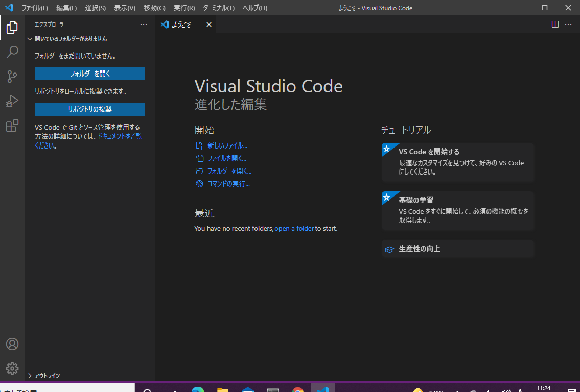The height and width of the screenshot is (392, 580).
Task: Open the ターミナル(T) menu
Action: point(218,8)
